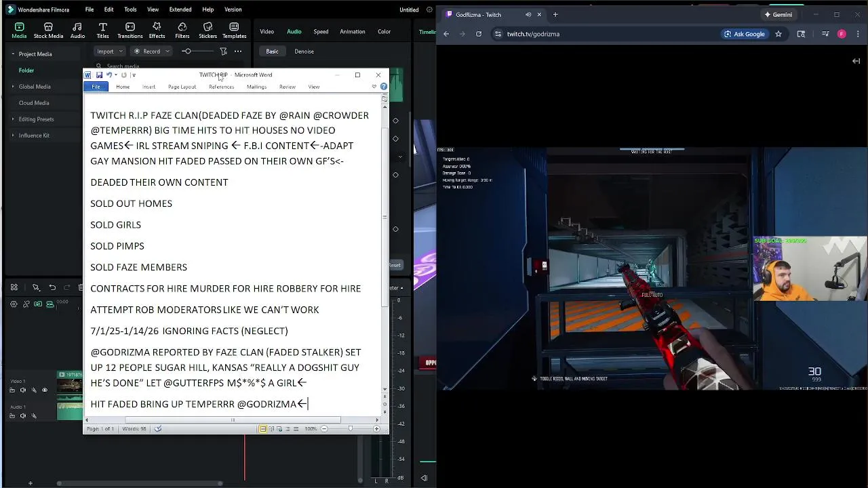Screen dimensions: 868x488
Task: Click the media filter funnel icon
Action: (223, 52)
